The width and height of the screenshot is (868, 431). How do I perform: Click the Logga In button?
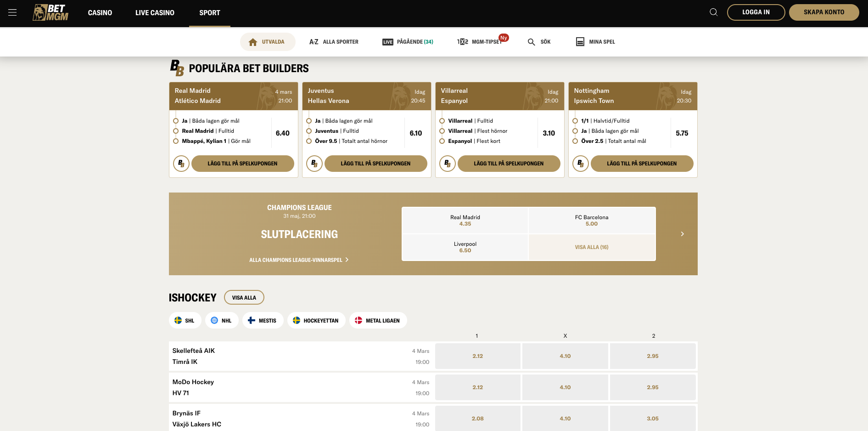[x=756, y=12]
